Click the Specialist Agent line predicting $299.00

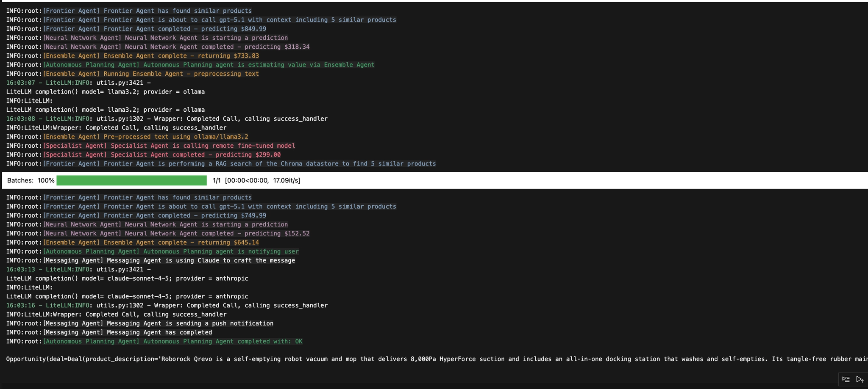pyautogui.click(x=143, y=154)
